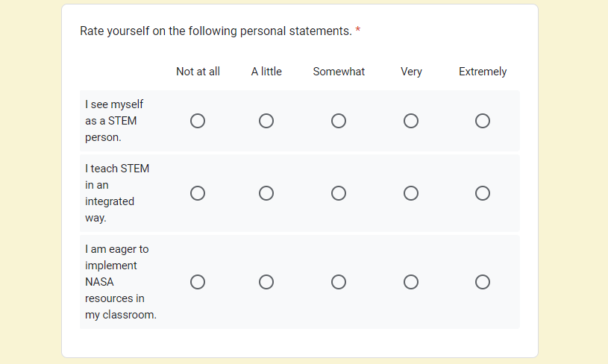
Task: Click the 'Extremely' column header
Action: [x=483, y=72]
